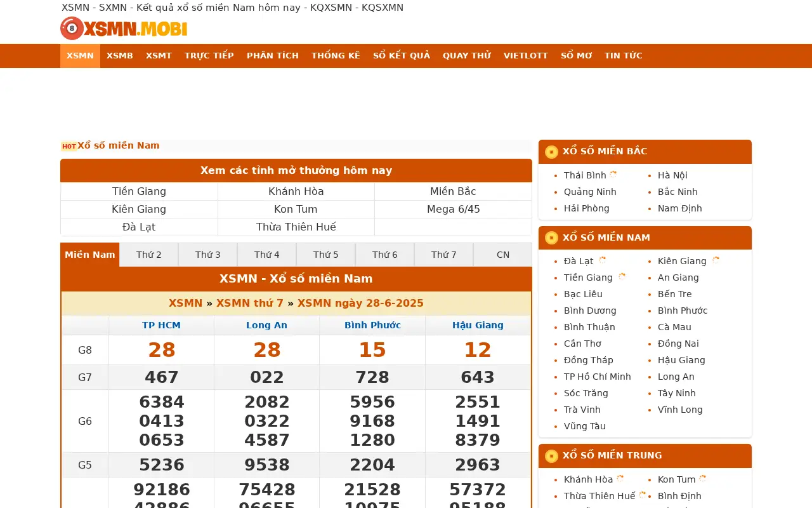Click the loading spinner next to sidebar Tiền Giang
812x508 pixels.
pos(622,277)
